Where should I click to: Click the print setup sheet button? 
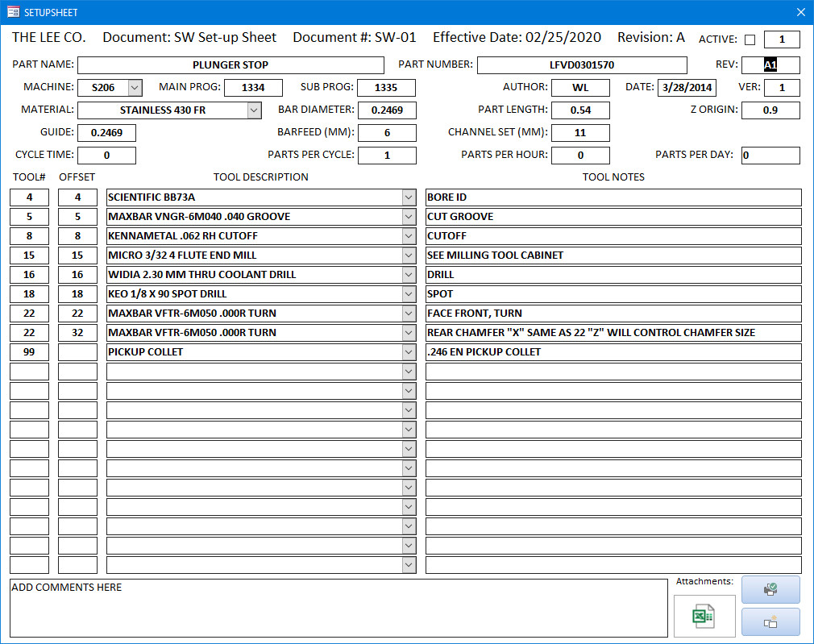770,589
